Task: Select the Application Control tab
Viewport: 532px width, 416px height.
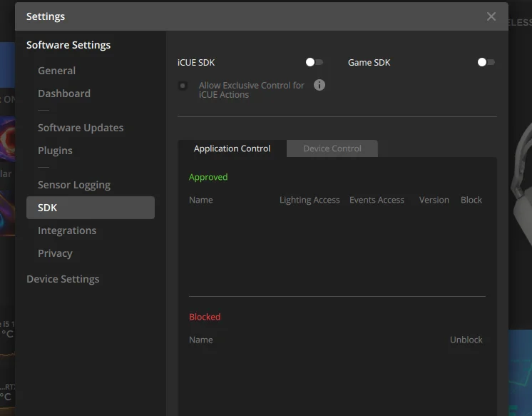Action: pos(232,148)
